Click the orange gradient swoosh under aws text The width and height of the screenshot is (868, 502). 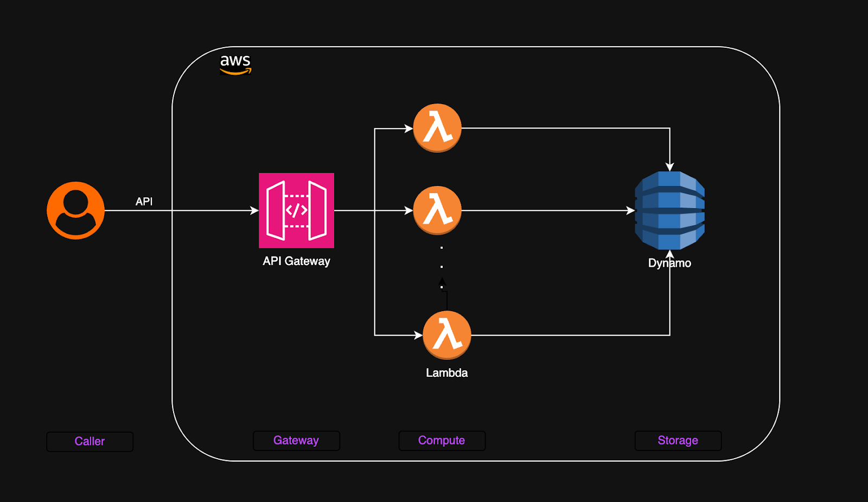pos(237,71)
